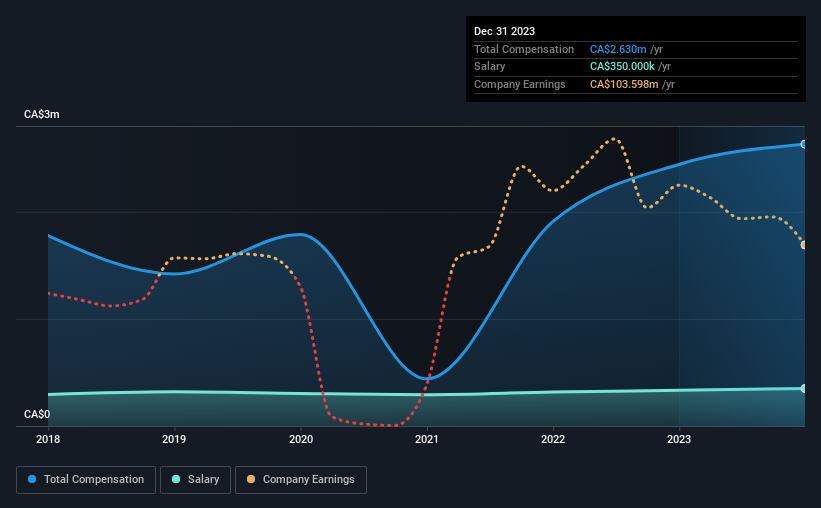This screenshot has width=821, height=508.
Task: Click the tooltip Salary row label
Action: click(490, 67)
